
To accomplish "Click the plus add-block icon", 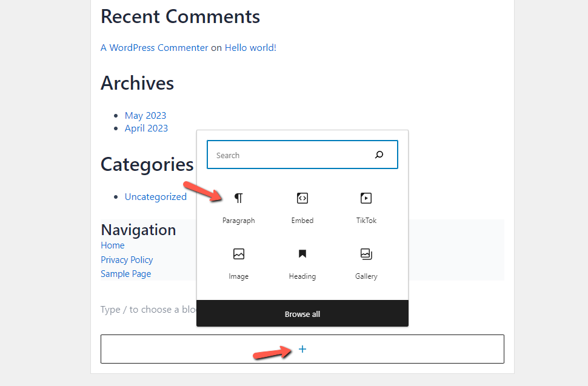I will pos(302,349).
